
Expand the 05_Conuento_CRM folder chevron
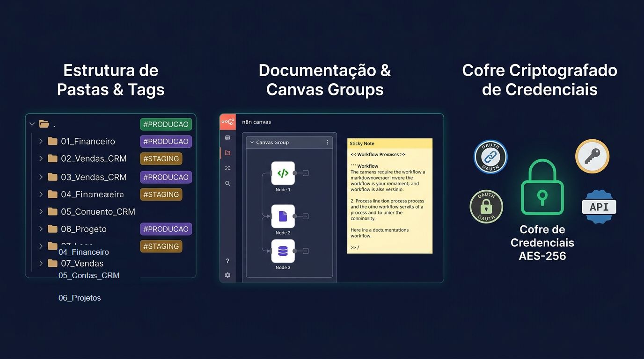click(x=41, y=212)
